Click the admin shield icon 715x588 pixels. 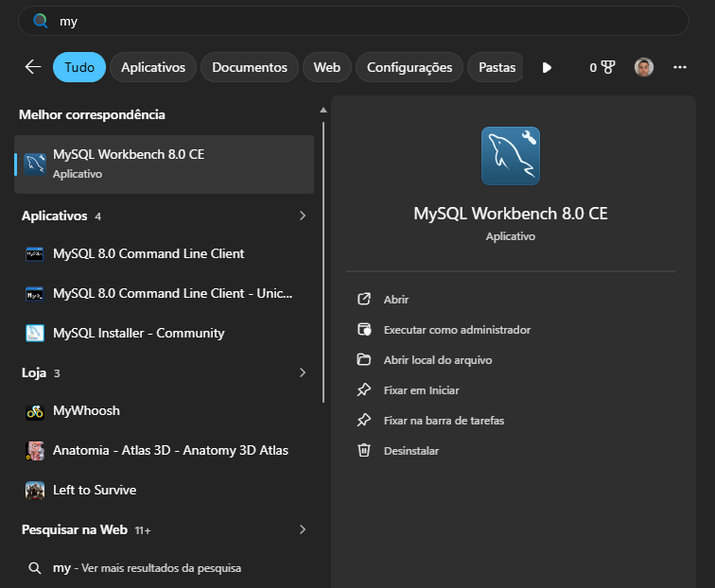tap(364, 329)
